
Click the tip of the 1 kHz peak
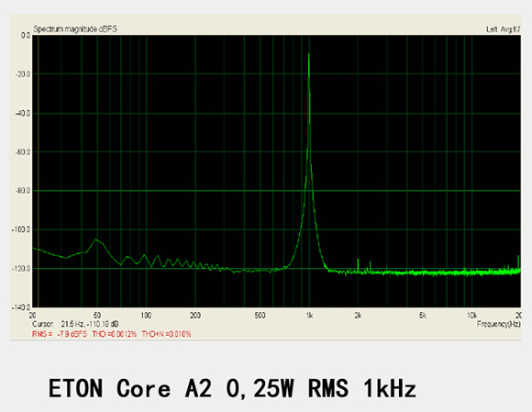click(x=309, y=51)
